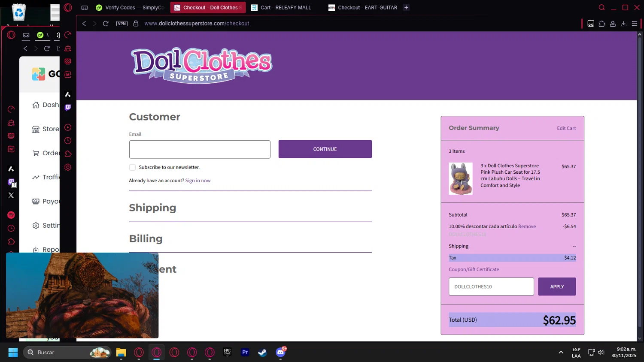Go back in the front browser window
Viewport: 644px width, 362px height.
pyautogui.click(x=84, y=24)
